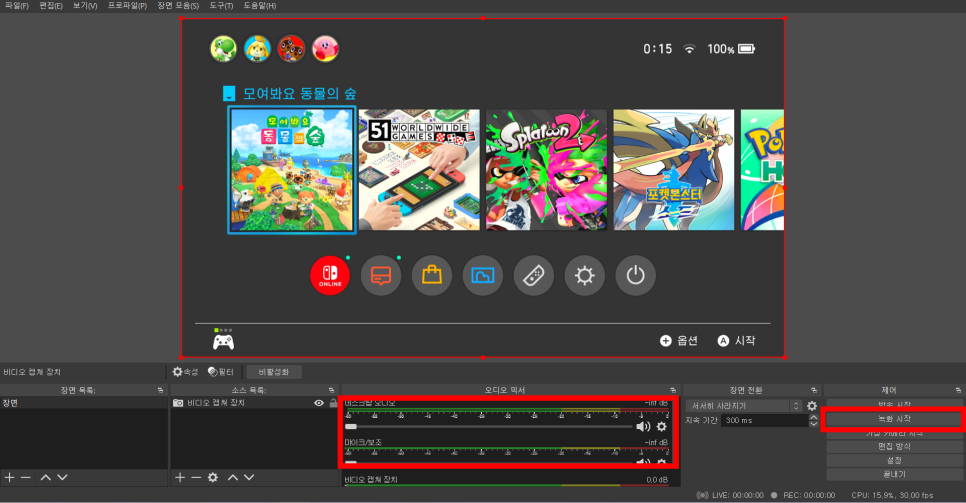Pop out the 장면 전환 dock

point(814,390)
